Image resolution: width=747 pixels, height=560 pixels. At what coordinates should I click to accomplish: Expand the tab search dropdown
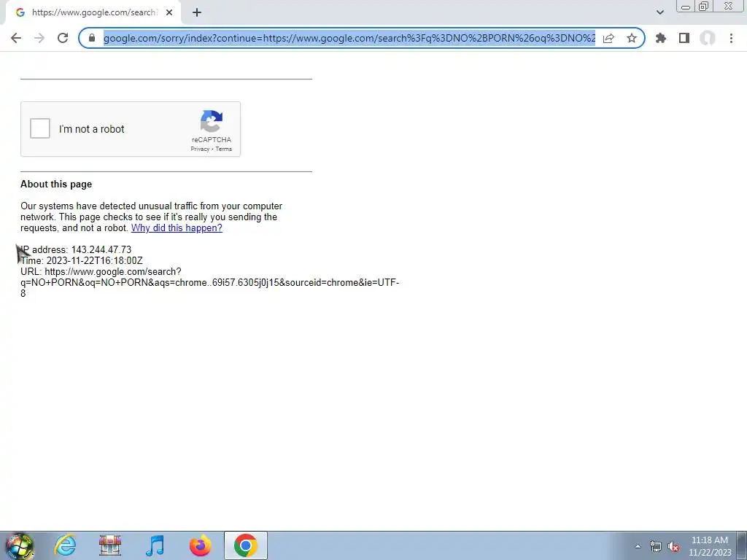[659, 12]
